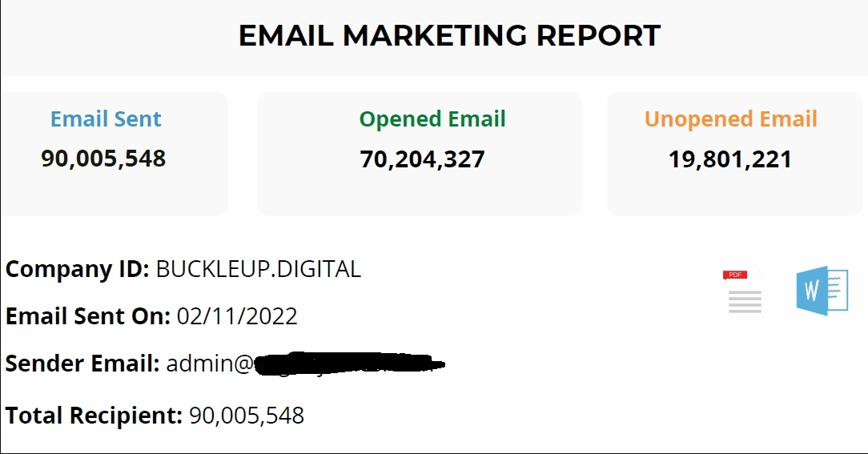Click the 70,204,327 opened count

[x=423, y=159]
